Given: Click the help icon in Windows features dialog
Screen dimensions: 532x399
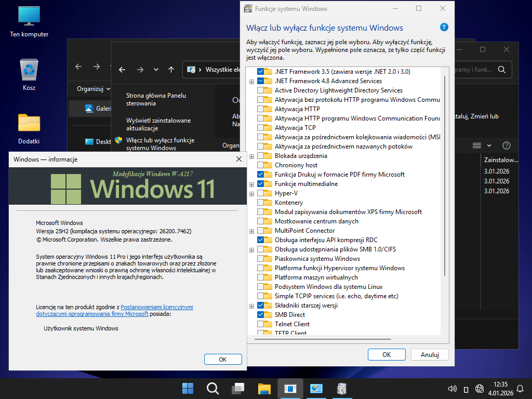Looking at the screenshot, I should 444,28.
